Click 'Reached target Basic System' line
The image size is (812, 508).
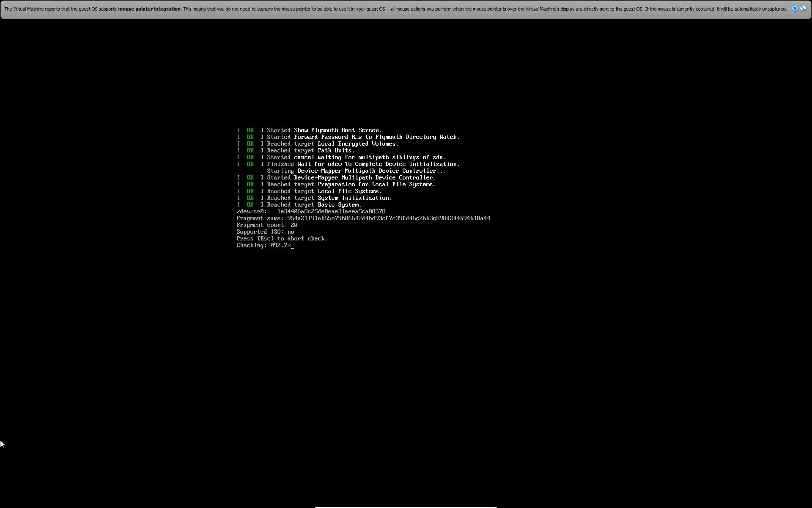[314, 205]
